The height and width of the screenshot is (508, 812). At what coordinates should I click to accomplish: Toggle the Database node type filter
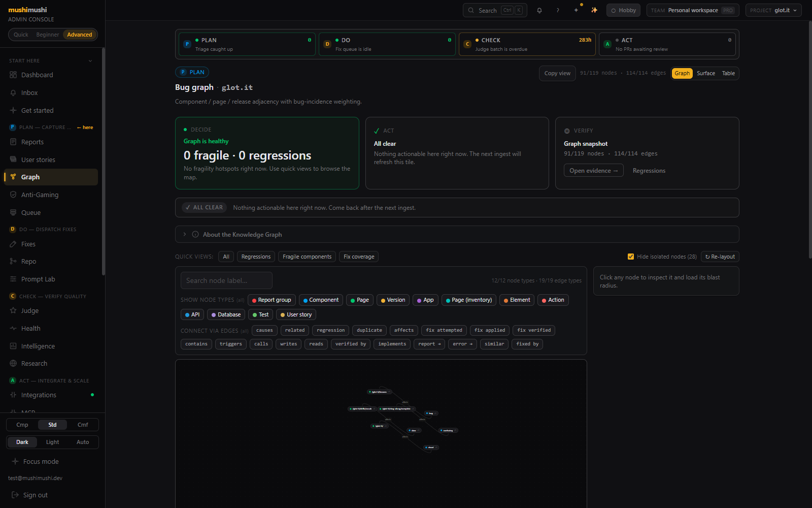(x=226, y=314)
